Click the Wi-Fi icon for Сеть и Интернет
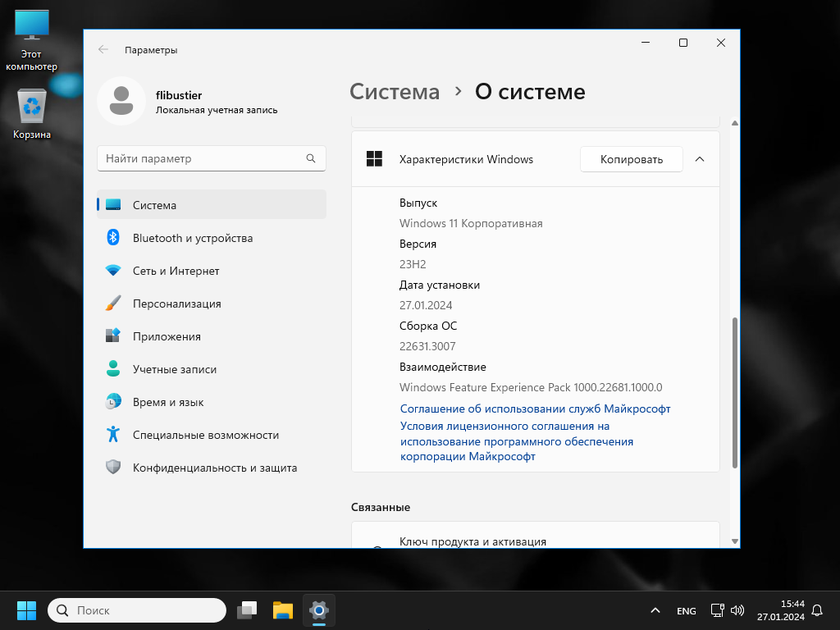 coord(113,270)
